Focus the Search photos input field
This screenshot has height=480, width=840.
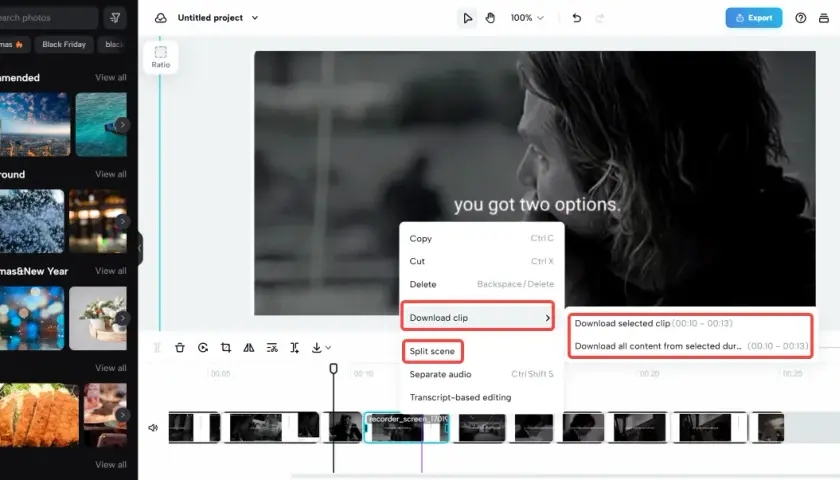pos(48,18)
